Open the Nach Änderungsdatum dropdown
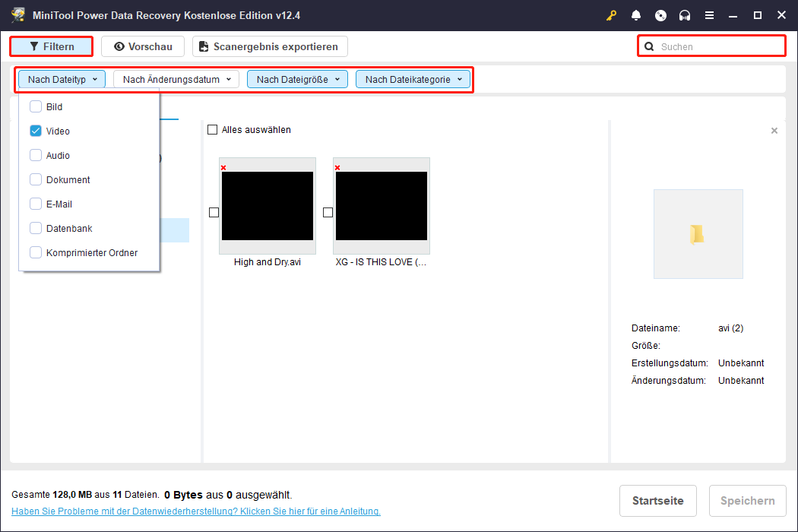 pyautogui.click(x=176, y=79)
